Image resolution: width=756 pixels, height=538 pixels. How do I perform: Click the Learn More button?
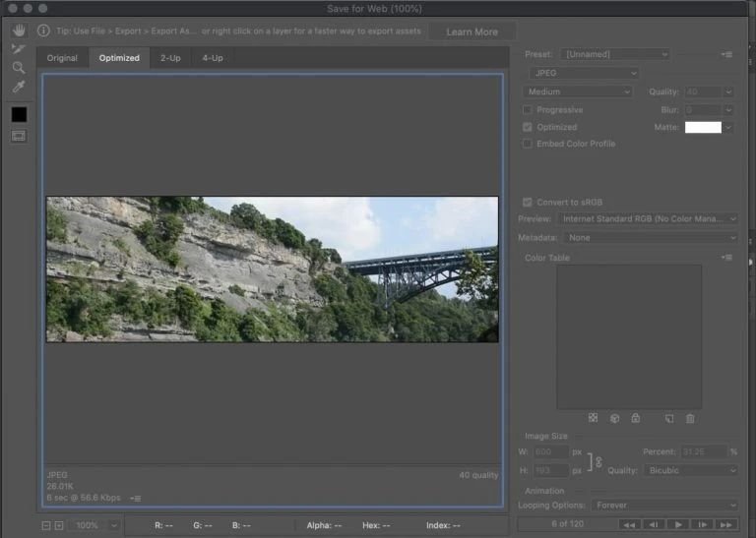pyautogui.click(x=472, y=31)
